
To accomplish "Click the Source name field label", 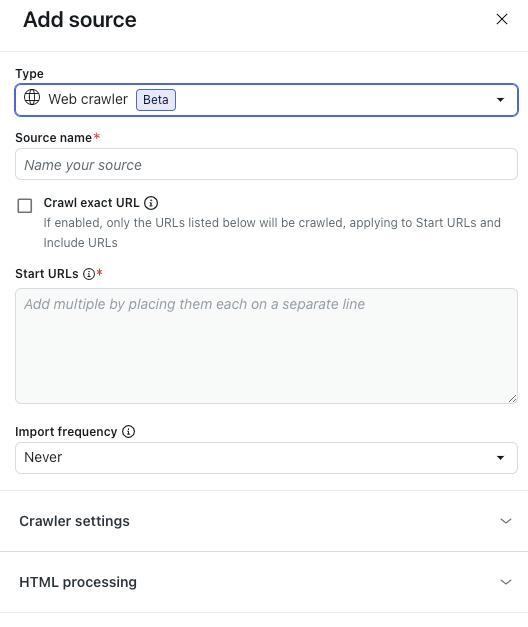I will coord(54,138).
